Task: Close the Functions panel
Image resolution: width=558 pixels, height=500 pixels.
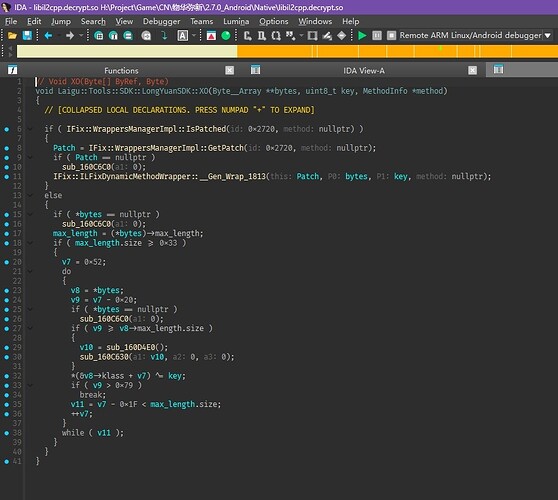Action: coord(230,70)
